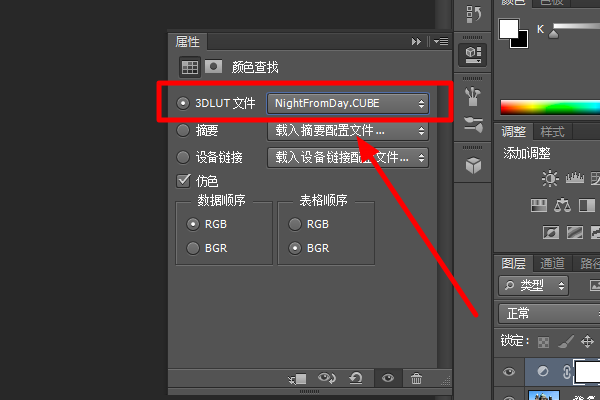Collapse the Properties panel with double-arrow icon
Viewport: 600px width, 400px height.
point(416,41)
